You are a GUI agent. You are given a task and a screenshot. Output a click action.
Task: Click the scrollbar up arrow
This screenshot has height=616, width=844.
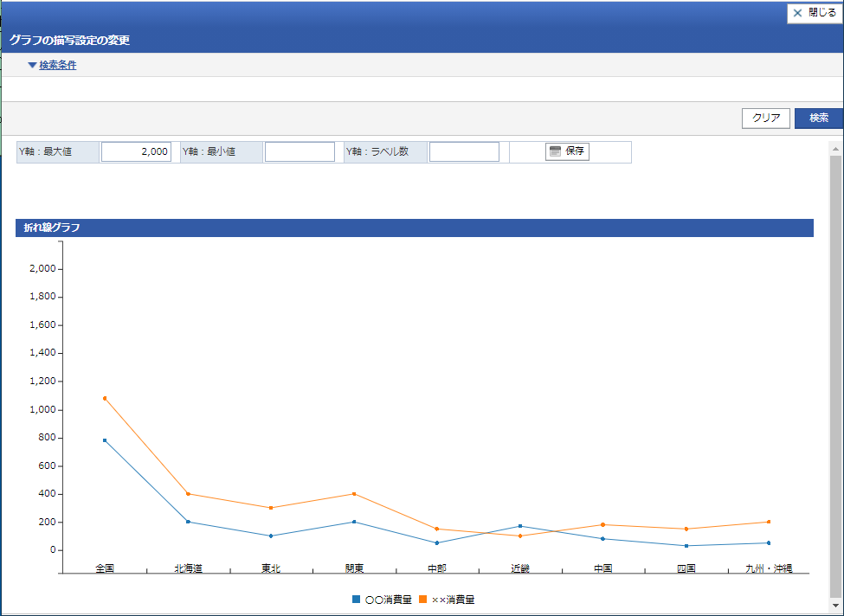coord(835,149)
